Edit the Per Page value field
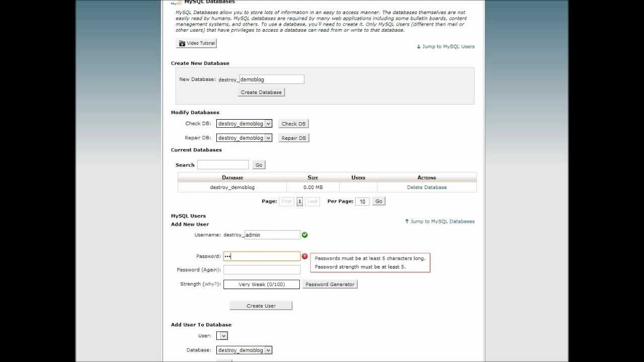Screen dimensions: 644x362 pos(362,201)
